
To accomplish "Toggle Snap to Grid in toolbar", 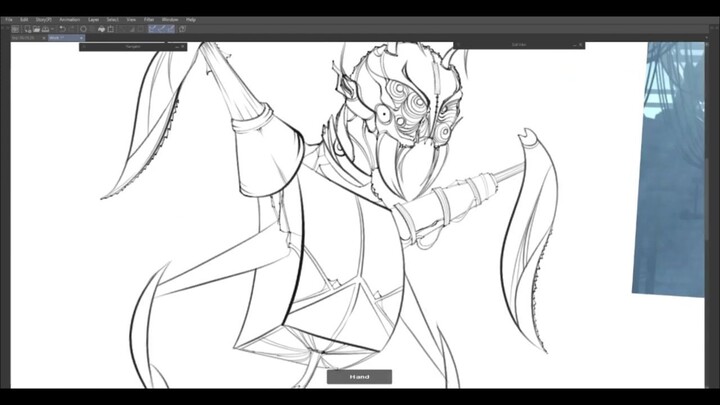I will coord(171,29).
